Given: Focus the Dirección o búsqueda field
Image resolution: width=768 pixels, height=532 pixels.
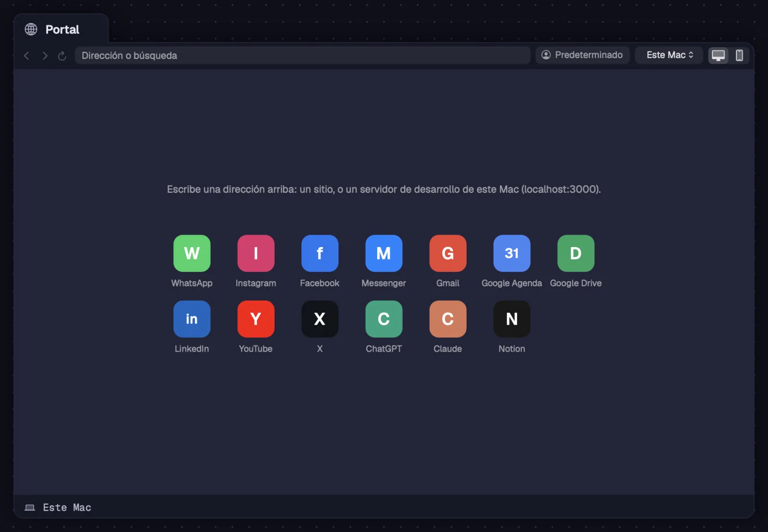Looking at the screenshot, I should [302, 56].
